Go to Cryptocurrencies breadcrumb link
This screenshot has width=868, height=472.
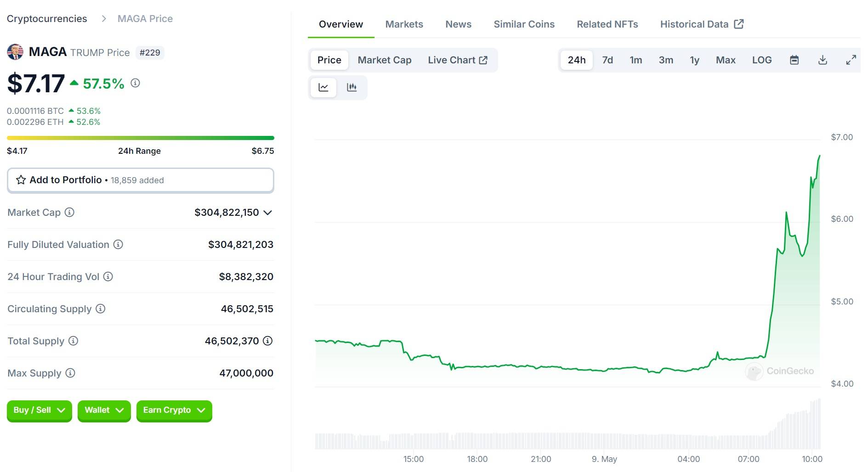(47, 19)
